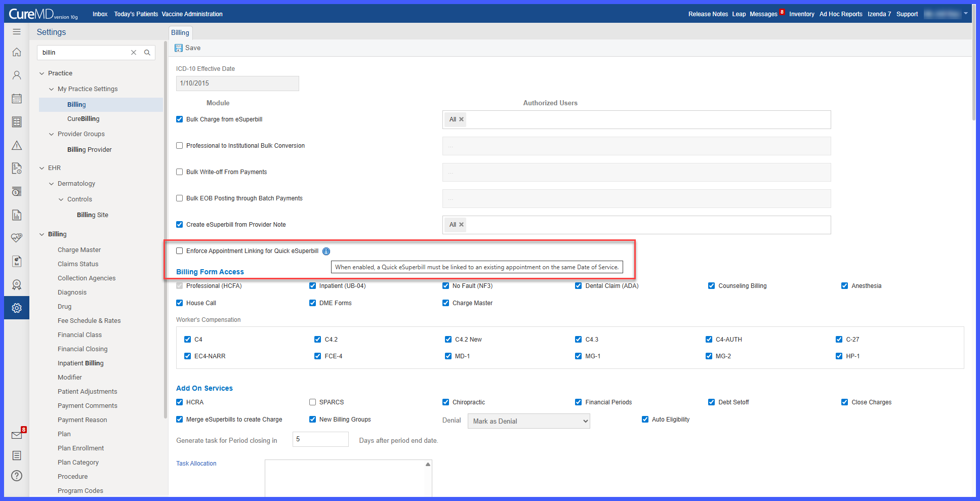Collapse the Provider Groups node
The image size is (980, 501).
click(x=52, y=134)
